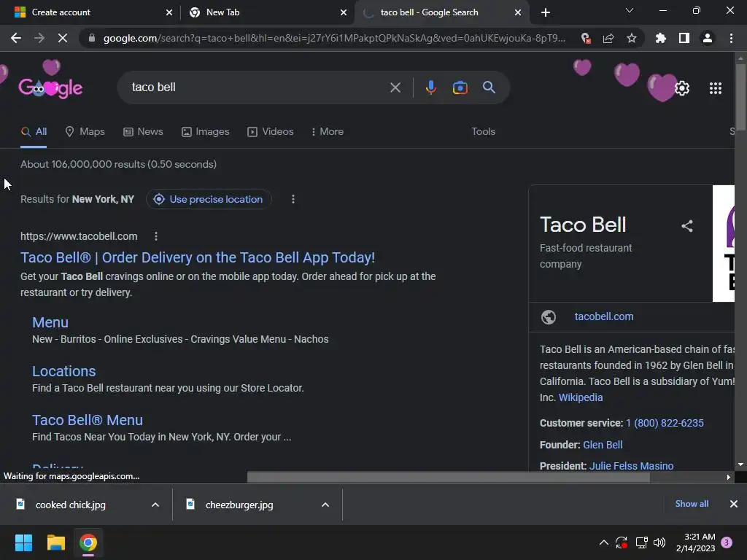Select the Videos results tab
Viewport: 747px width, 560px height.
coord(270,132)
